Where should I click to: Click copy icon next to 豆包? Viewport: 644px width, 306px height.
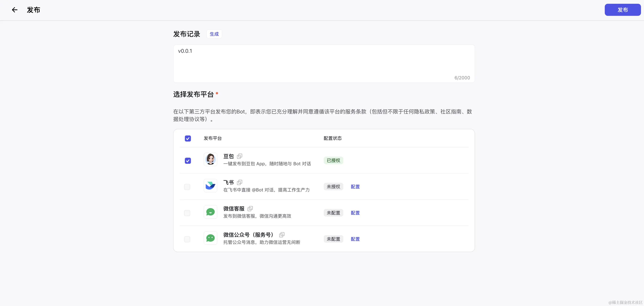click(240, 156)
